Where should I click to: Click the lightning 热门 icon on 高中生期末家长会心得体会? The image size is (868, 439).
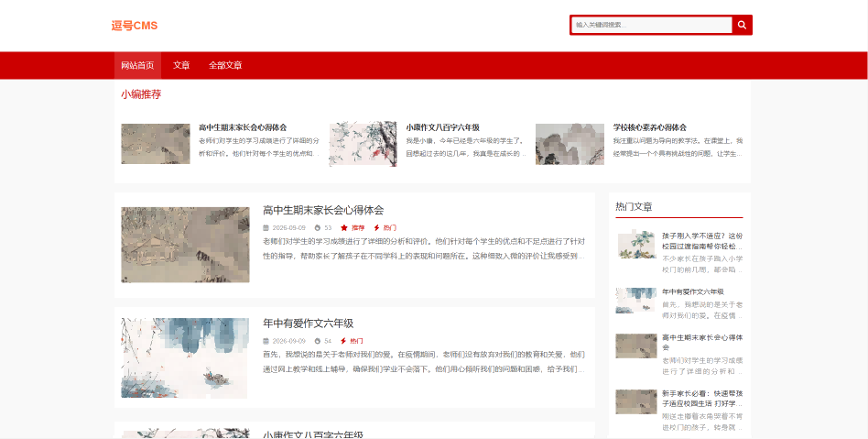click(x=376, y=228)
